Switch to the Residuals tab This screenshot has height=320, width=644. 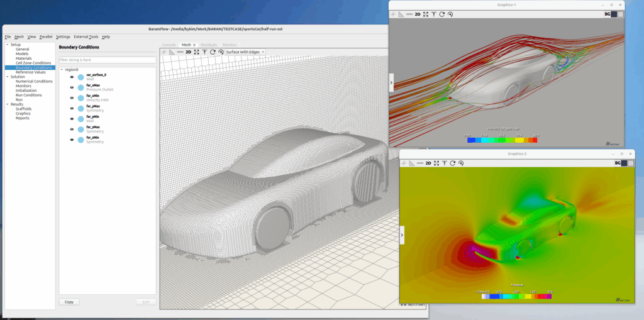pyautogui.click(x=209, y=45)
